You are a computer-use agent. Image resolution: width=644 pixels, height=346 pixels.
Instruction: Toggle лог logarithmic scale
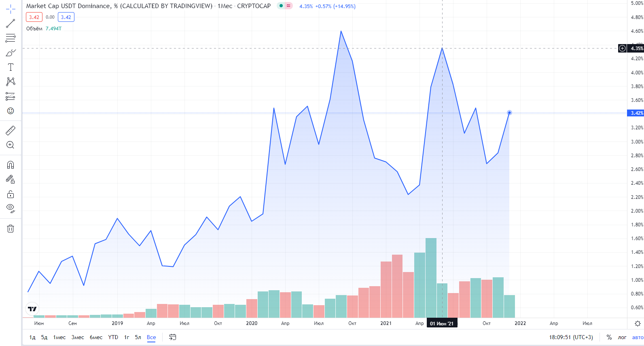point(622,337)
